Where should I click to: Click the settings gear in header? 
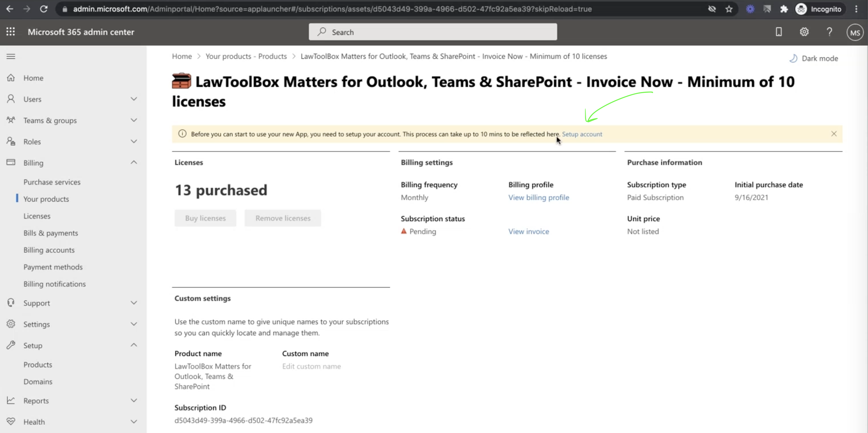804,32
